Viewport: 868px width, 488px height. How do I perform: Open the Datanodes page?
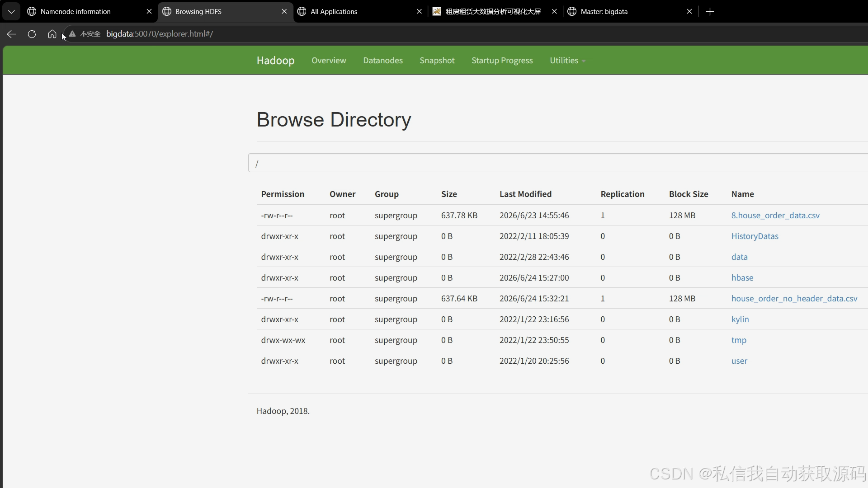[x=383, y=61]
